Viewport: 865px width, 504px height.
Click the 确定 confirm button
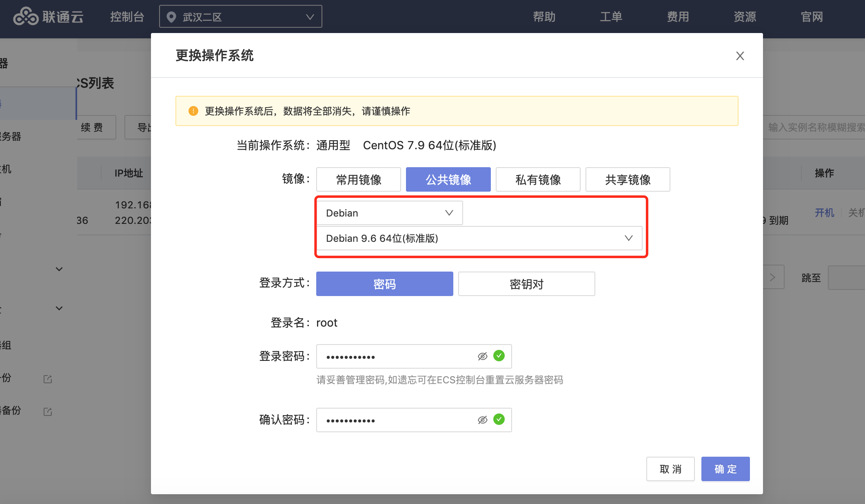[725, 469]
